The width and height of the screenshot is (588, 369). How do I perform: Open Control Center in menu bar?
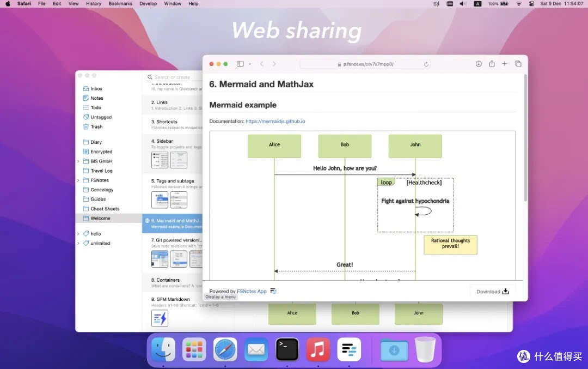pyautogui.click(x=531, y=3)
